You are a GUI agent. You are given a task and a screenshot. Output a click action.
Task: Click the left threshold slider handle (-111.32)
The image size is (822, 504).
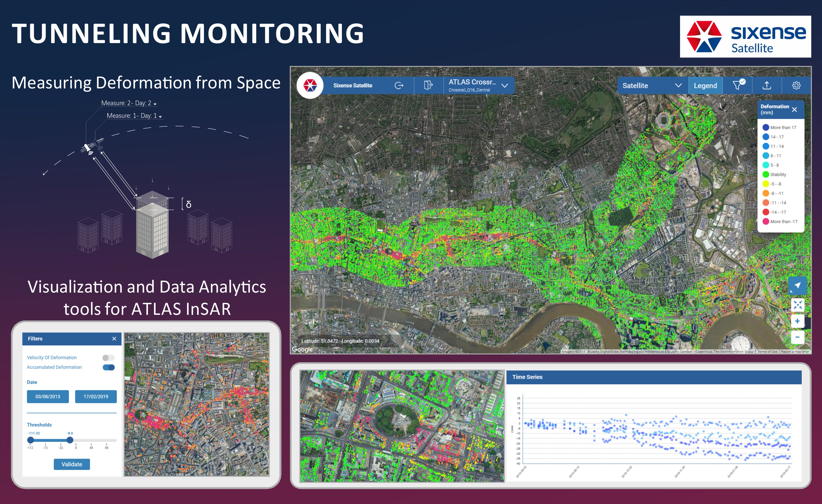30,440
